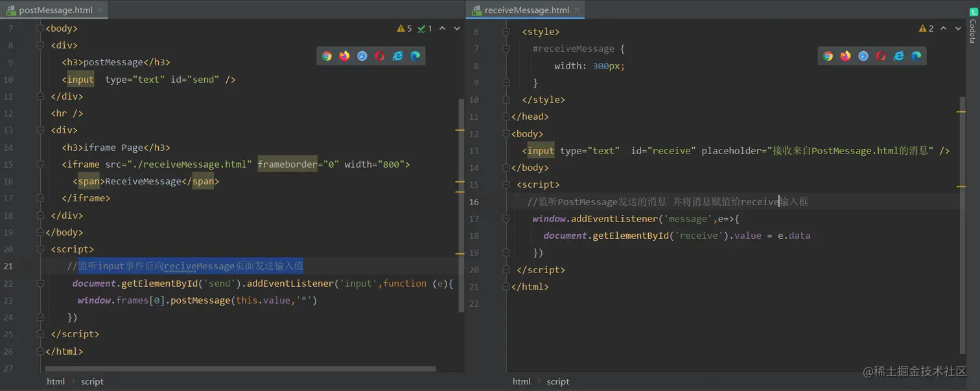Click the 'reciveMessage' typo in line 21 comment

199,266
